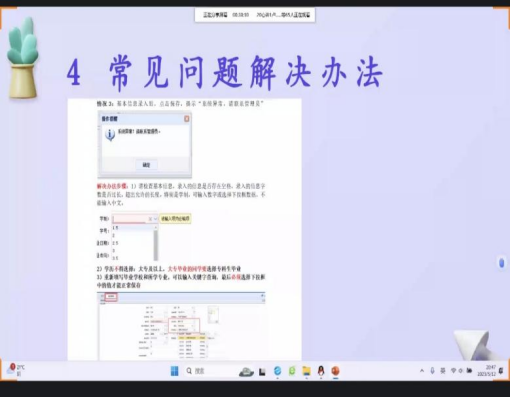Image resolution: width=511 pixels, height=397 pixels.
Task: Open the notification bell icon
Action: coord(501,371)
